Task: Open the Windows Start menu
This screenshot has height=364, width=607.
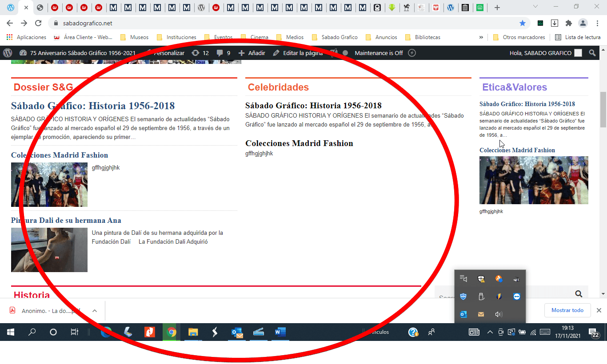Action: pos(10,332)
